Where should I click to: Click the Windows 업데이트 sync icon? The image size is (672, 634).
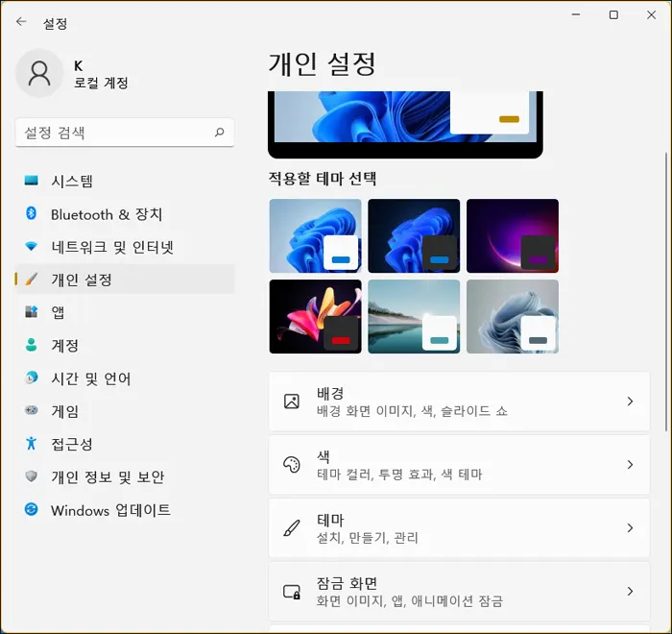click(x=31, y=509)
